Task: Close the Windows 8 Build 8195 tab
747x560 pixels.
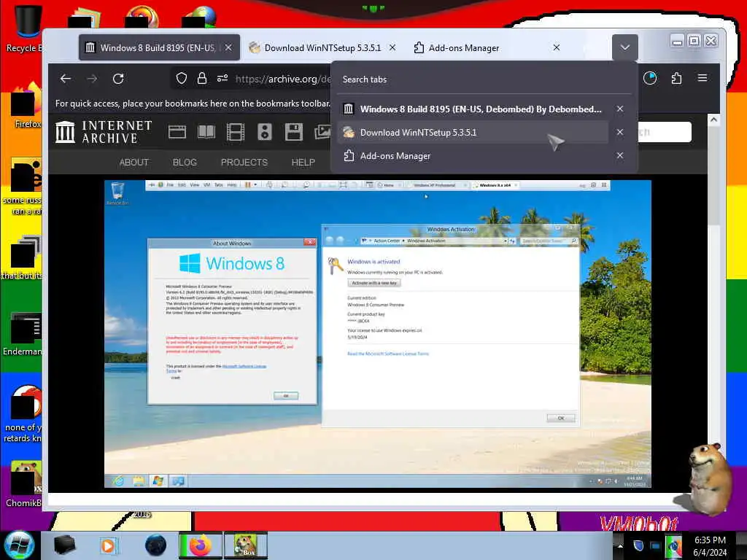Action: click(x=228, y=47)
